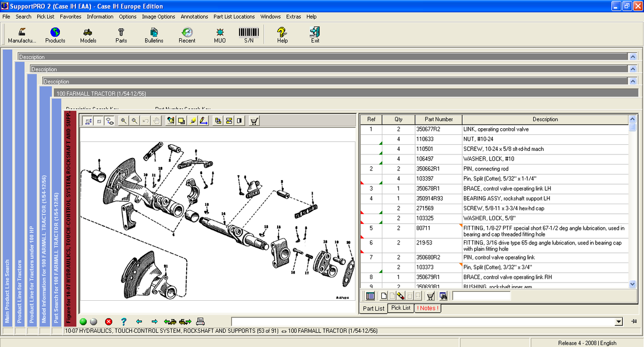Click the next model tractor arrow icon
Image resolution: width=644 pixels, height=347 pixels.
point(185,321)
